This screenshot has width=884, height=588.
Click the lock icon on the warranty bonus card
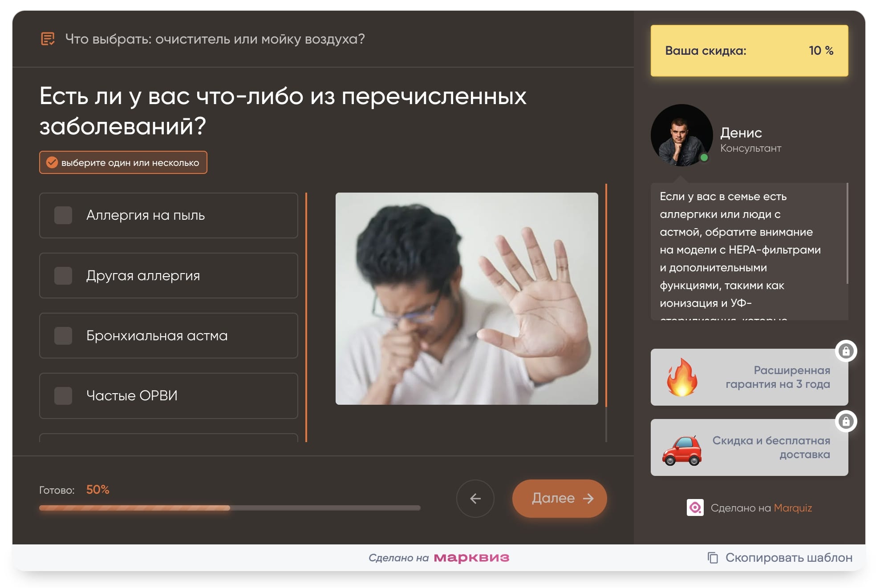coord(847,351)
